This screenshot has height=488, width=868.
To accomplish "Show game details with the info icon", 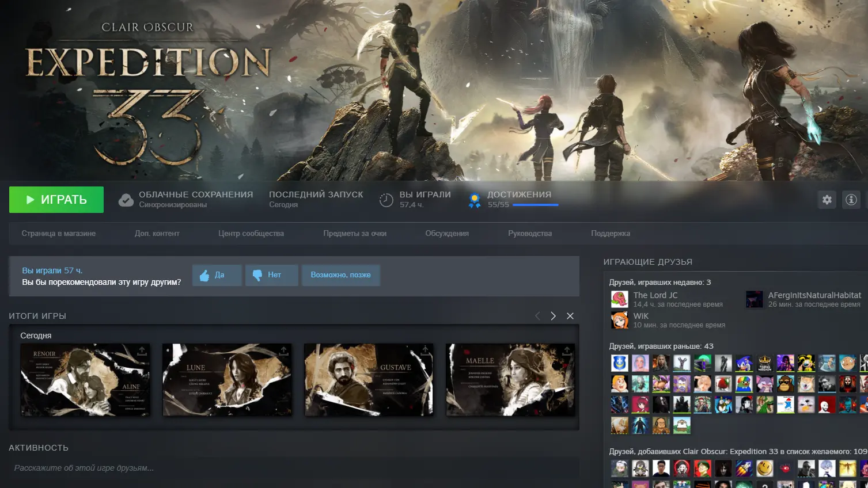I will [851, 200].
